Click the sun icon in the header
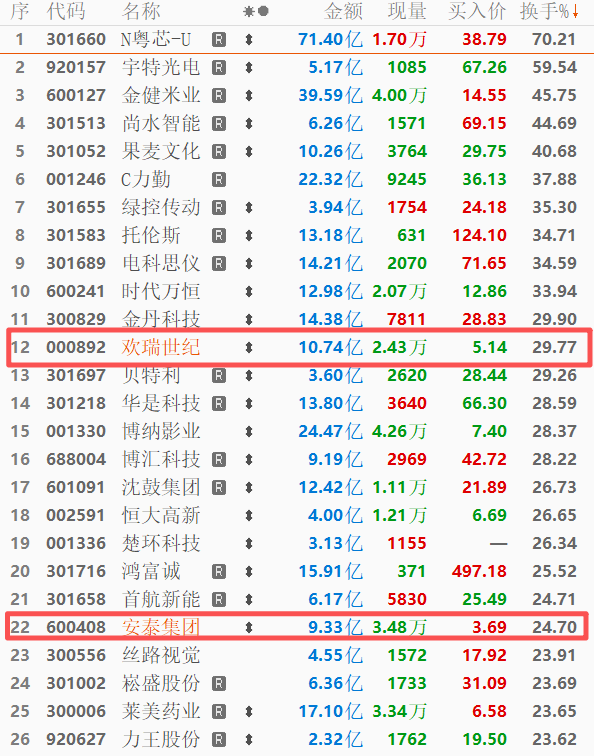 249,11
